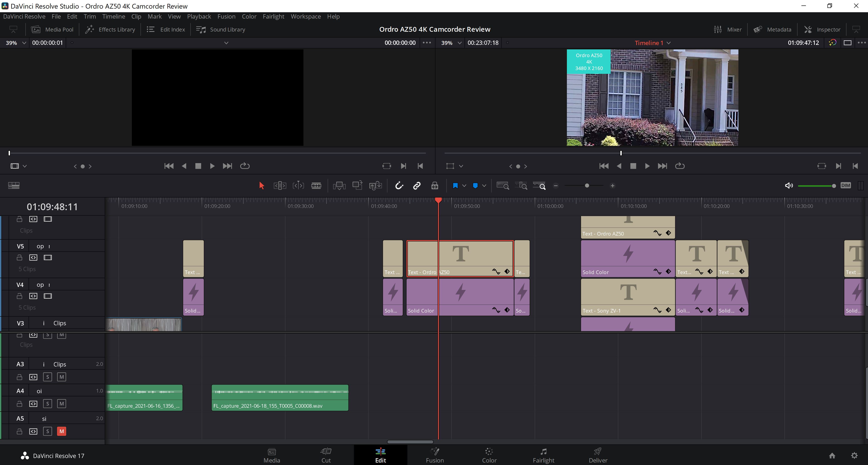Open the marker color dropdown arrow

(484, 186)
